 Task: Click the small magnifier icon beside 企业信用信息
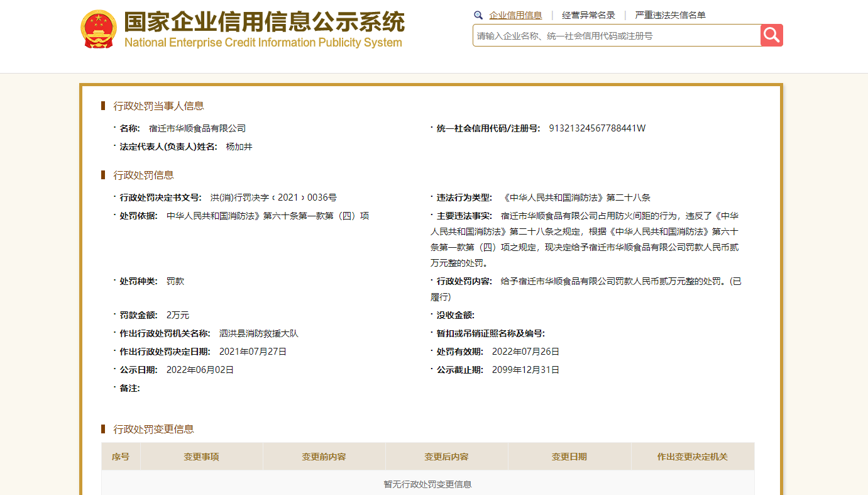click(x=478, y=15)
